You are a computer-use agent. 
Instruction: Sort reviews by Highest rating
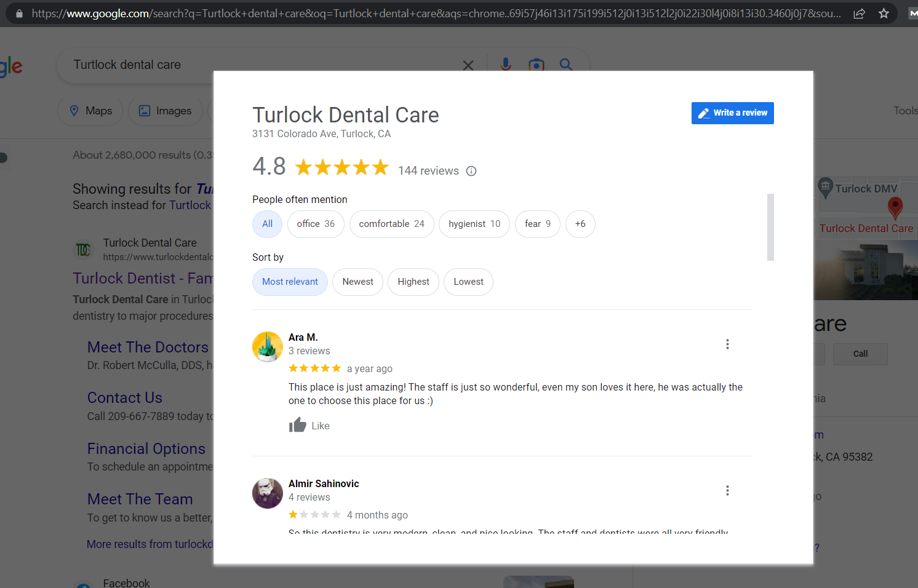pyautogui.click(x=413, y=282)
